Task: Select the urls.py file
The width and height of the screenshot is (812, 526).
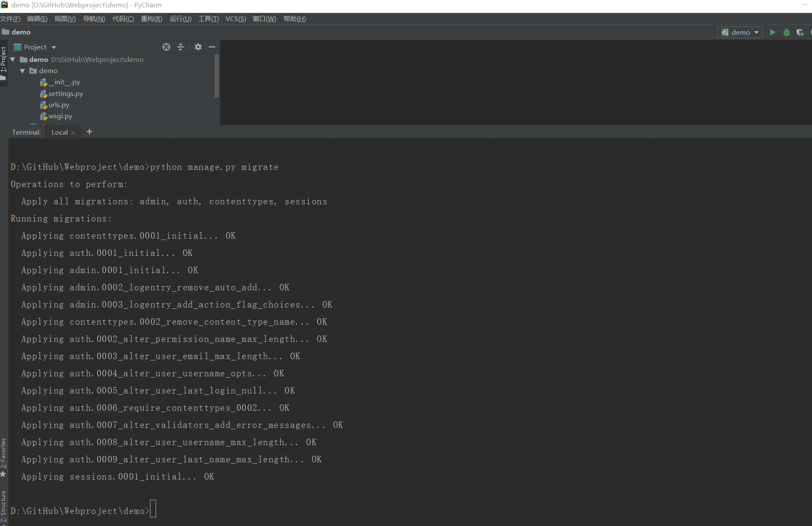Action: pyautogui.click(x=59, y=105)
